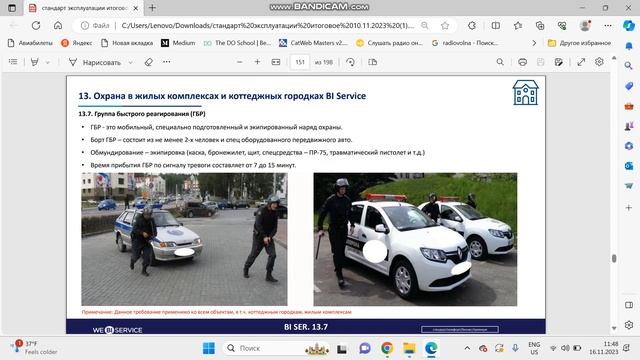Toggle the page view layout
This screenshot has height=360, width=640.
[x=372, y=62]
